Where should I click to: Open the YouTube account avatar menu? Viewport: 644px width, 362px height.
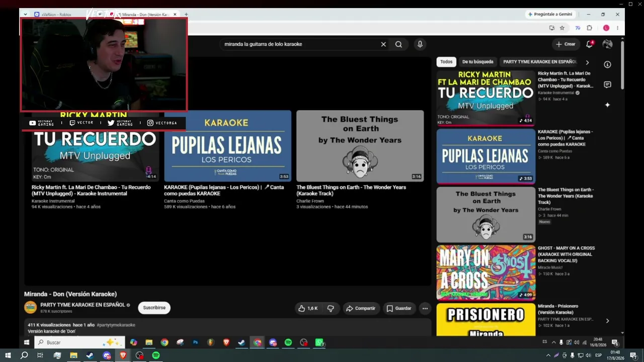[607, 44]
